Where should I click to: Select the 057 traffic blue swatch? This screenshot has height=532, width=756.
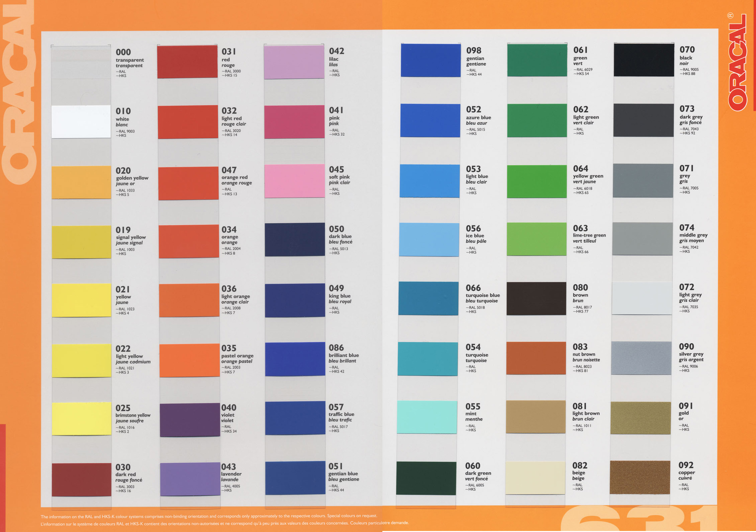(x=295, y=418)
